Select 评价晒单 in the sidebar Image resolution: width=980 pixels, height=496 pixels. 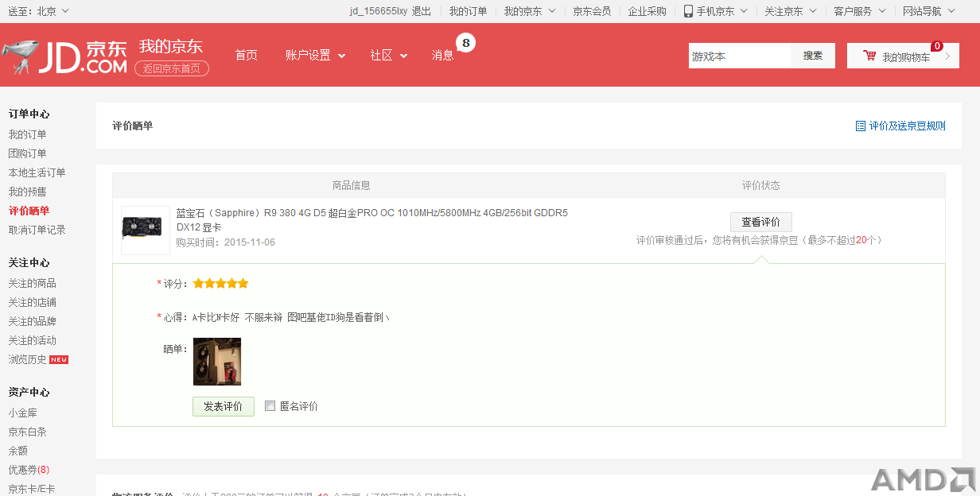(29, 211)
